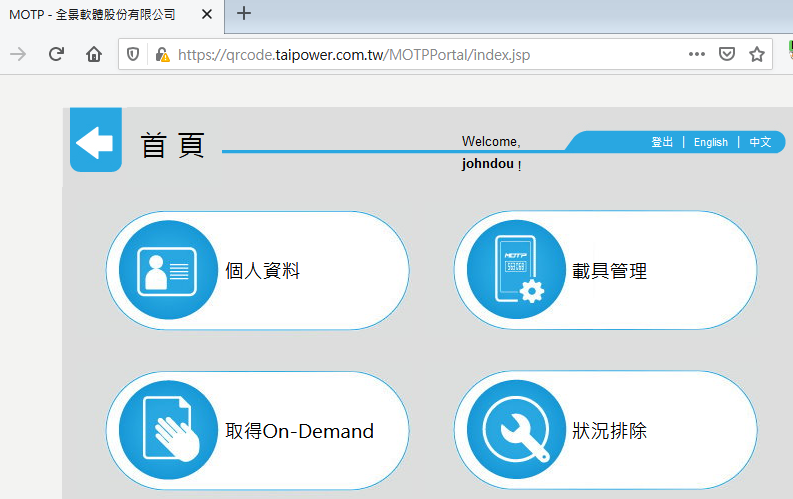Image resolution: width=793 pixels, height=499 pixels.
Task: Open tracking protection shield icon
Action: 133,54
